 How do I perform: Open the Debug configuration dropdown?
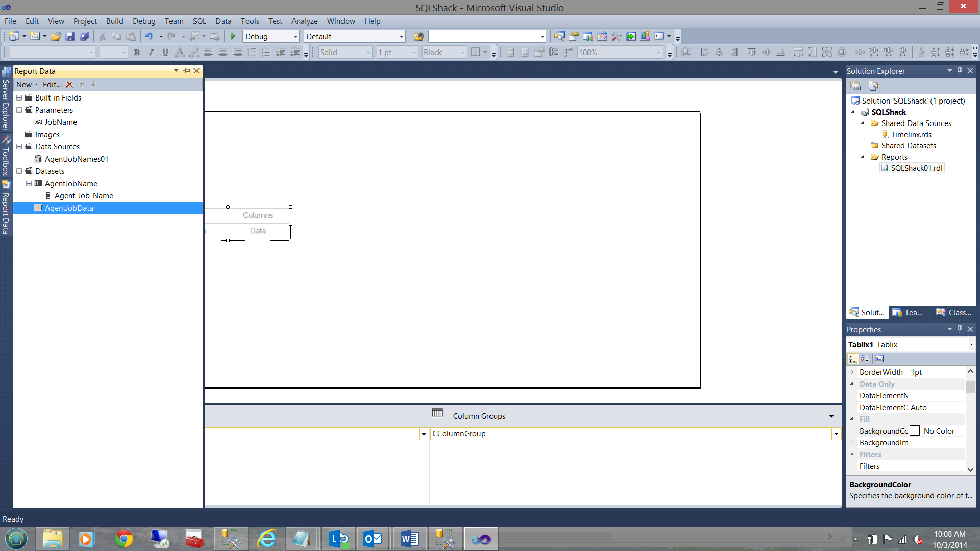coord(295,37)
